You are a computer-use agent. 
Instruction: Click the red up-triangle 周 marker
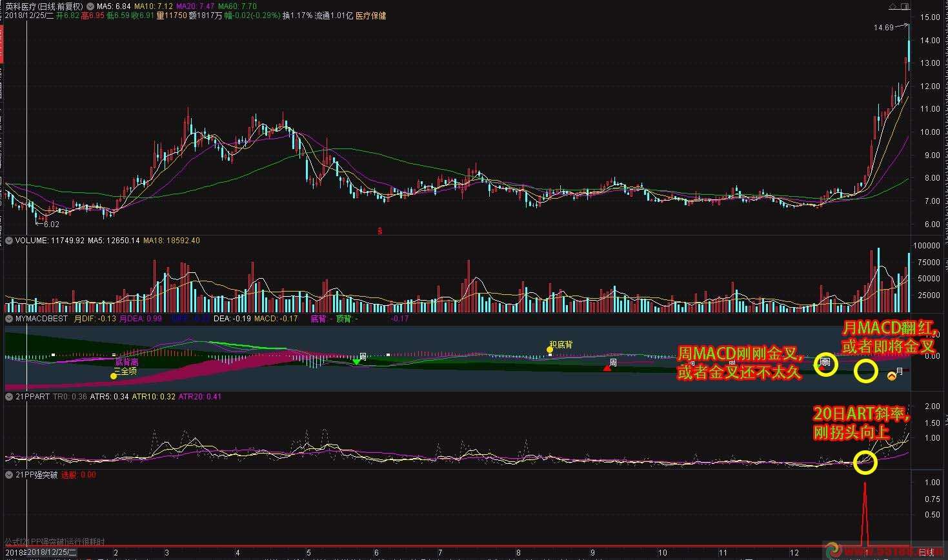607,368
